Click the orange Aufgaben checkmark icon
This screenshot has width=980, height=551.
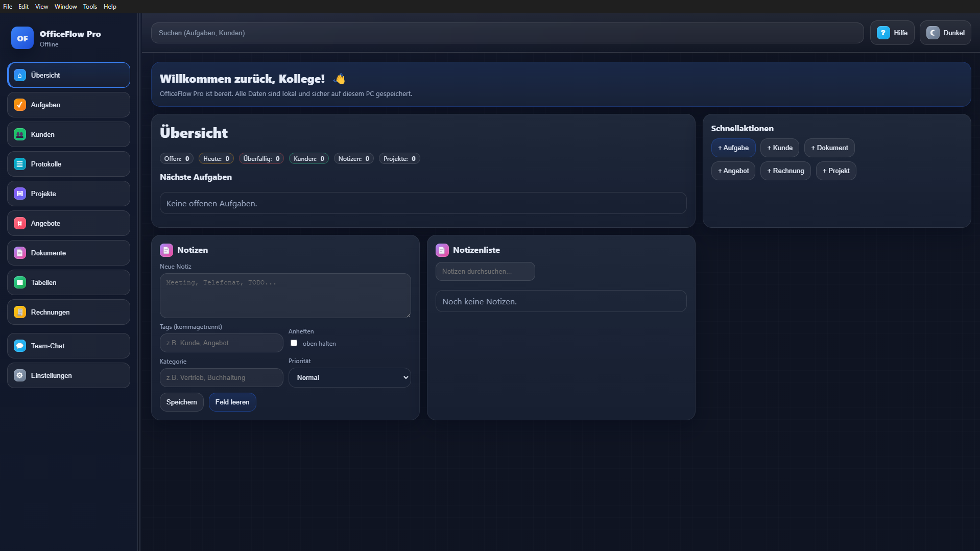point(20,105)
